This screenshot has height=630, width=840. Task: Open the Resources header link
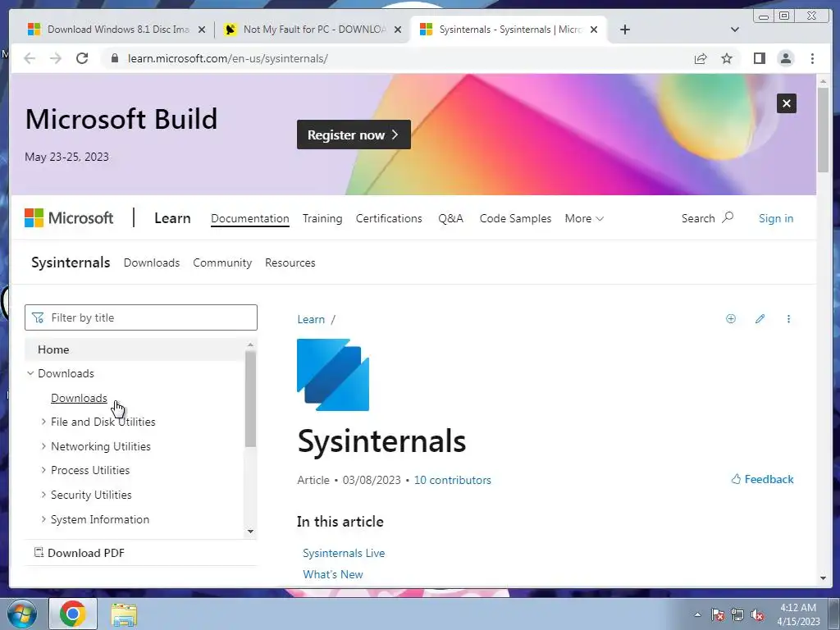[x=290, y=262]
